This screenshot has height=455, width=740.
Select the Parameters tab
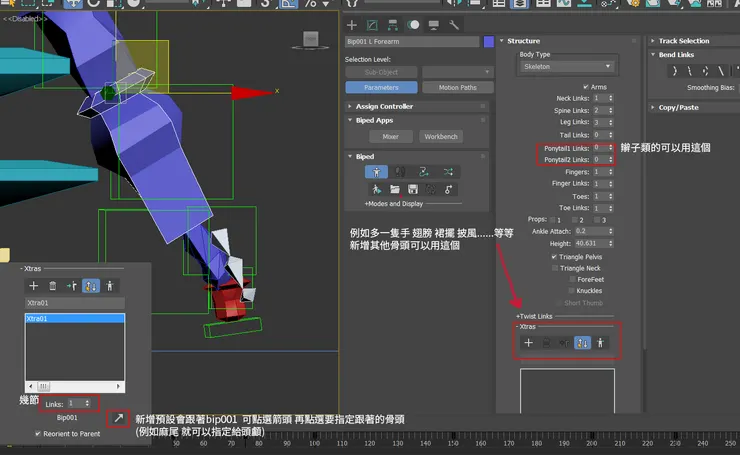[381, 88]
